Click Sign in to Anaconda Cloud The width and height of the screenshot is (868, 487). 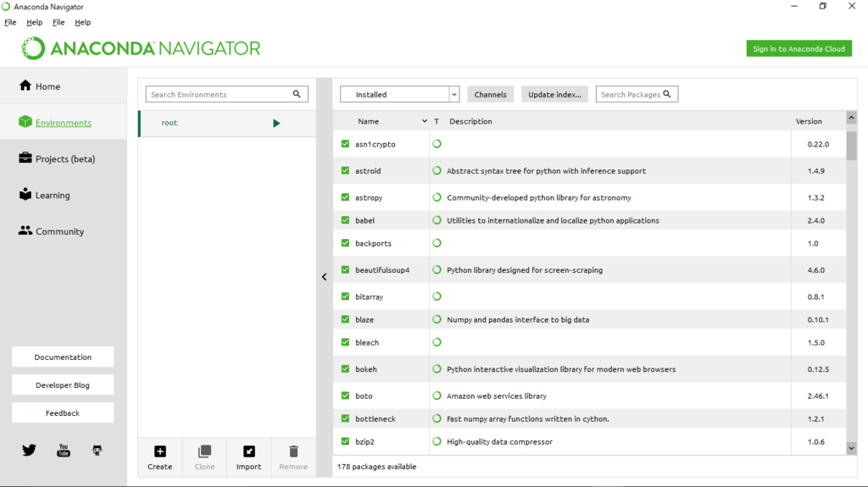coord(798,49)
